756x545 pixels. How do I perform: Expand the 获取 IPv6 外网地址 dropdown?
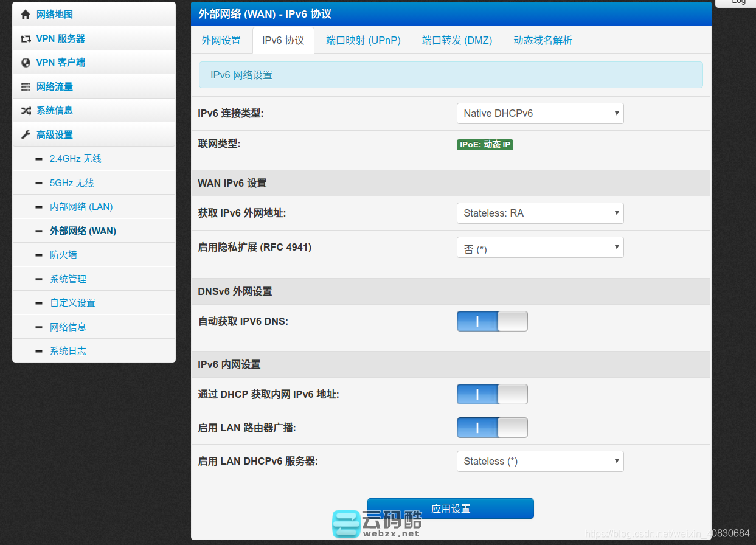(540, 213)
